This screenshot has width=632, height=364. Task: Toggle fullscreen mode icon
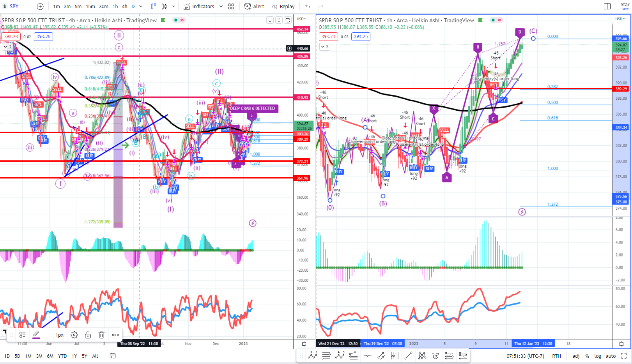tap(624, 356)
